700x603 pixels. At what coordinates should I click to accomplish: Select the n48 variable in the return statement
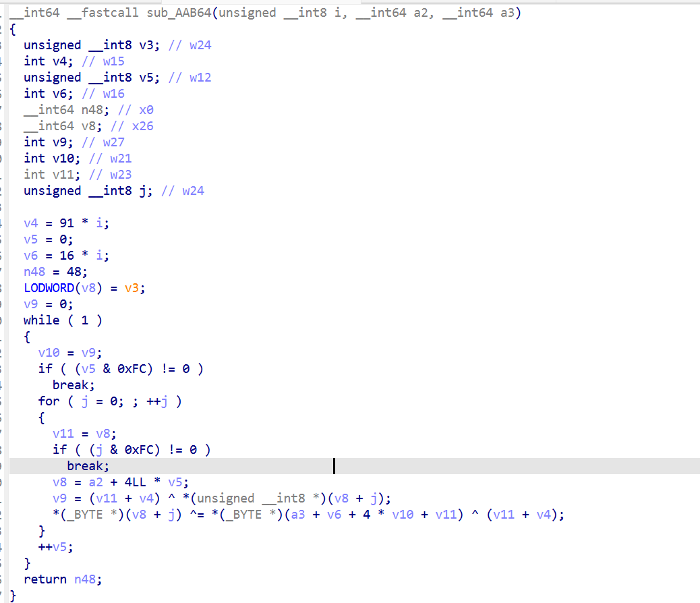click(84, 579)
